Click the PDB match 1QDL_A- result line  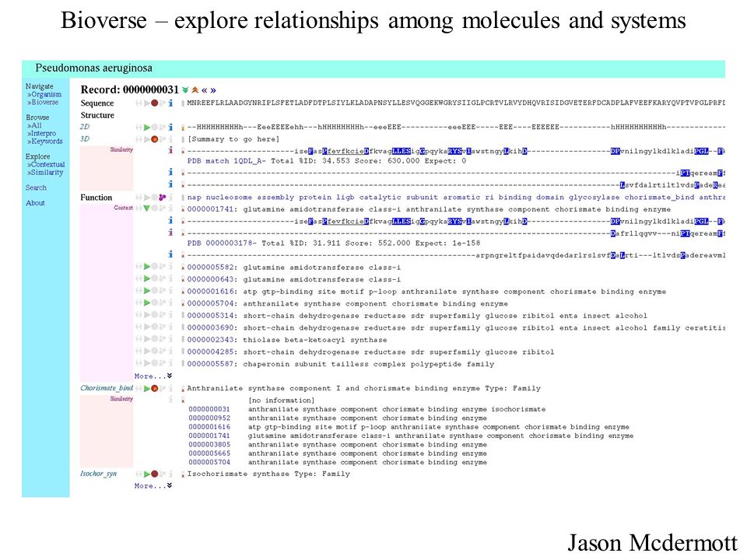[x=327, y=161]
